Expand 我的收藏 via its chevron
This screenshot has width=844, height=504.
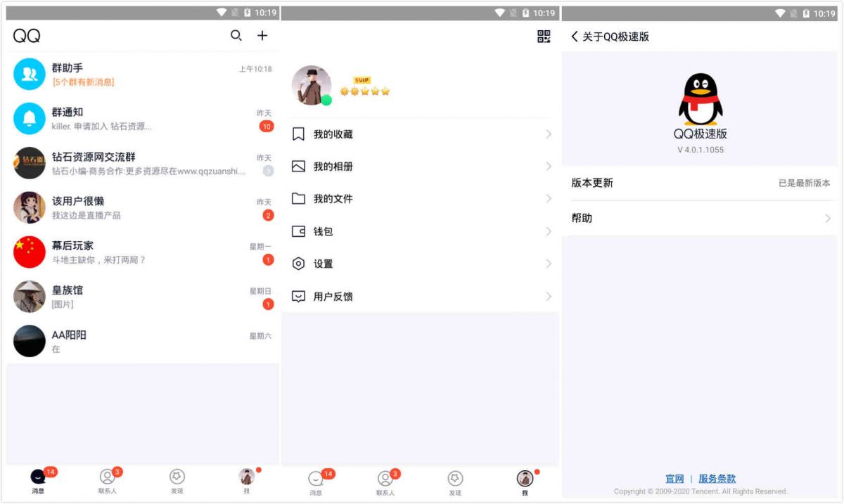click(x=549, y=134)
